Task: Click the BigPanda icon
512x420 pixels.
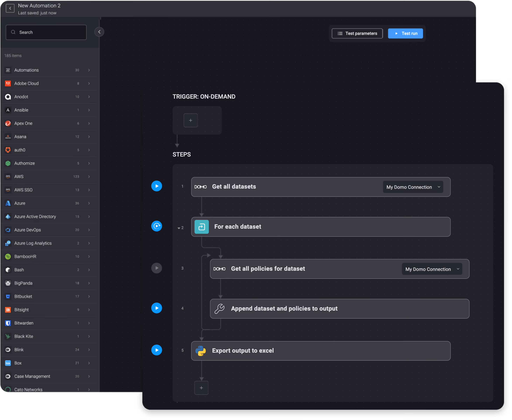Action: click(x=8, y=283)
